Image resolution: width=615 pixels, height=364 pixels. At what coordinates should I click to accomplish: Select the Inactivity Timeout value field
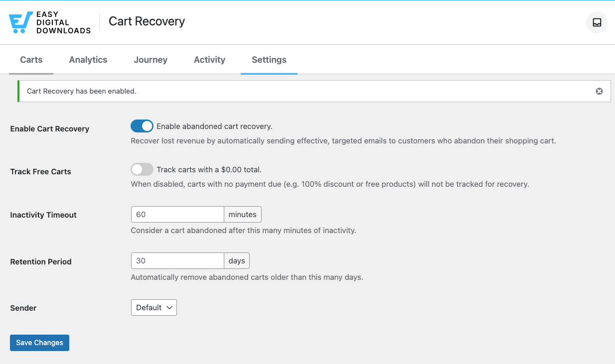pyautogui.click(x=177, y=214)
